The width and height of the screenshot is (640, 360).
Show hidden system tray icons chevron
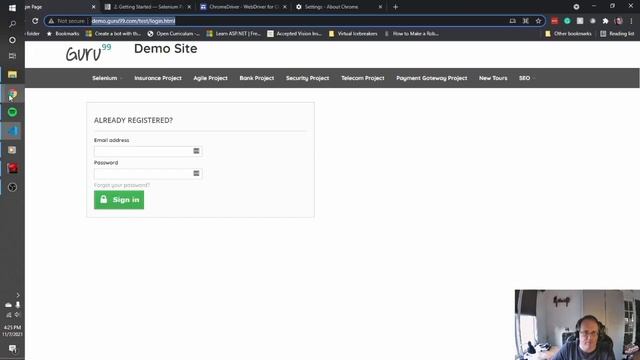pyautogui.click(x=18, y=295)
